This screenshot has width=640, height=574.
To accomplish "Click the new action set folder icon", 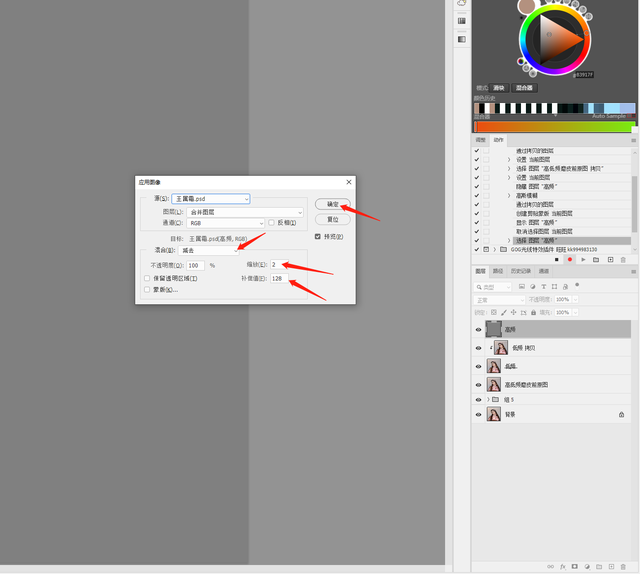I will [x=596, y=260].
